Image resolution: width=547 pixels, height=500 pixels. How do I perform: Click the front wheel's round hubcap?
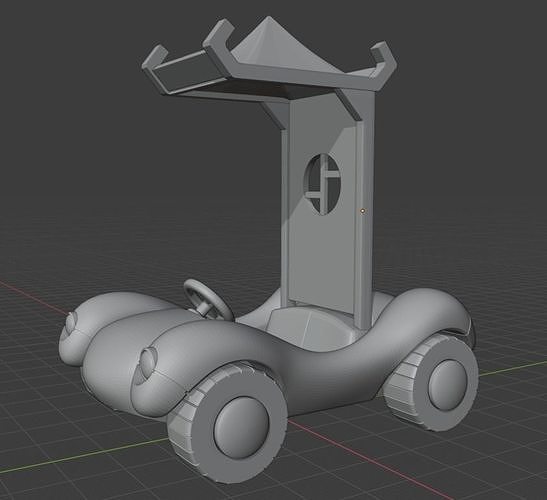(241, 428)
